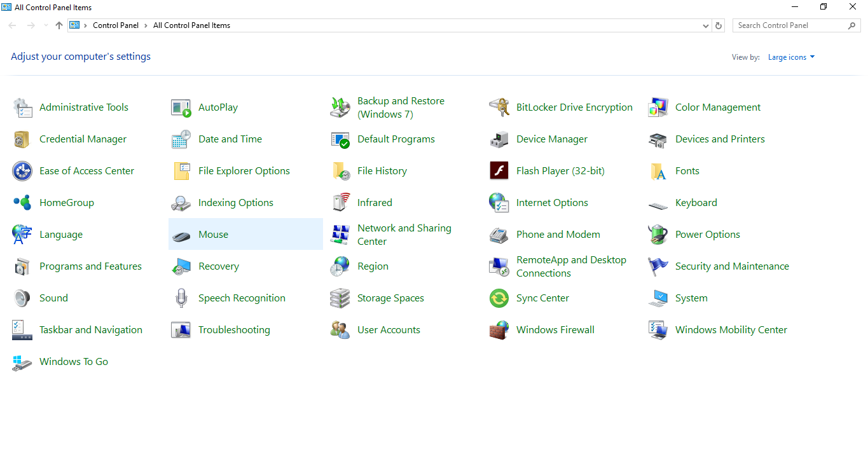Open the Ease of Access Center icon
Screen dimensions: 868x461
(22, 171)
